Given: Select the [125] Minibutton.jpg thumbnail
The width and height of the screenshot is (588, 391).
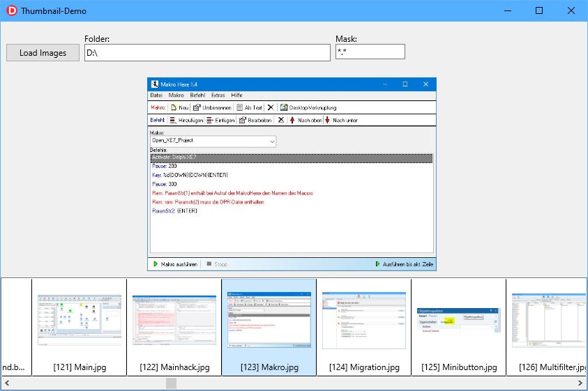Looking at the screenshot, I should (x=459, y=327).
